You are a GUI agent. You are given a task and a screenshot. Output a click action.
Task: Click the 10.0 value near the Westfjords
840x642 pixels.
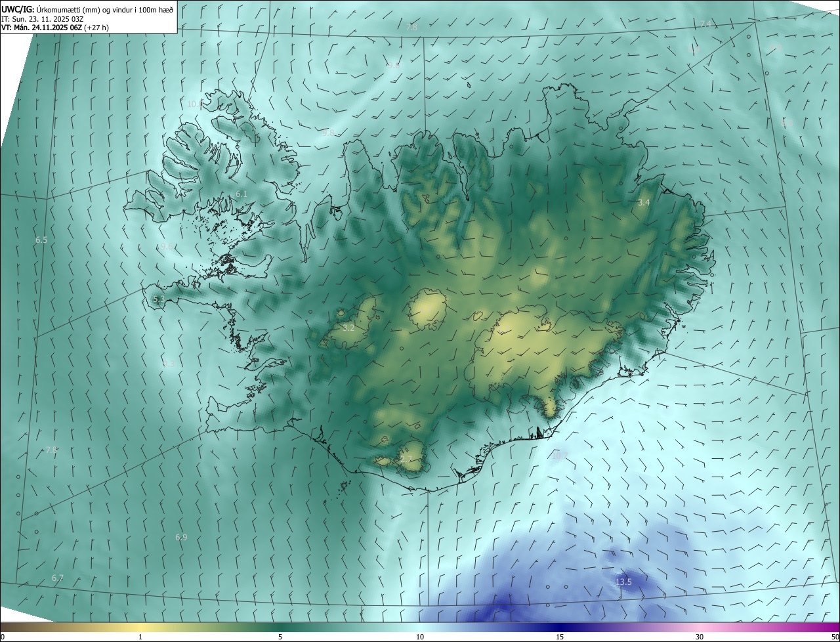195,104
